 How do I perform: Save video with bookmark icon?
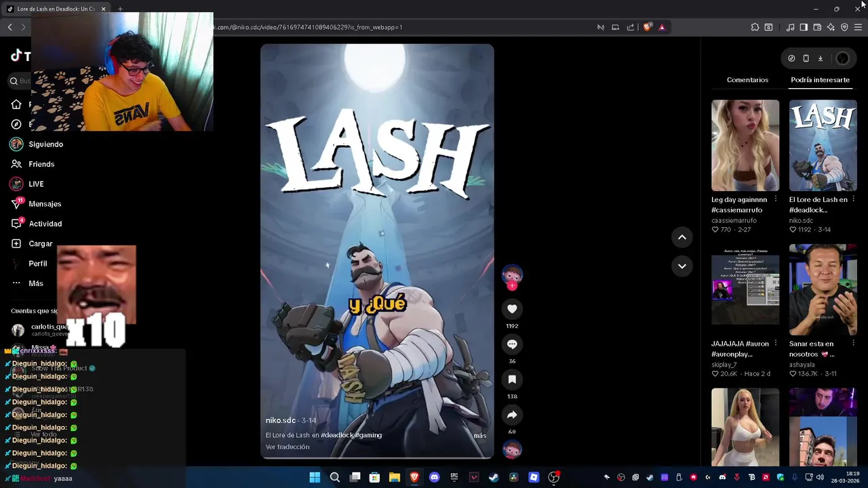coord(512,380)
